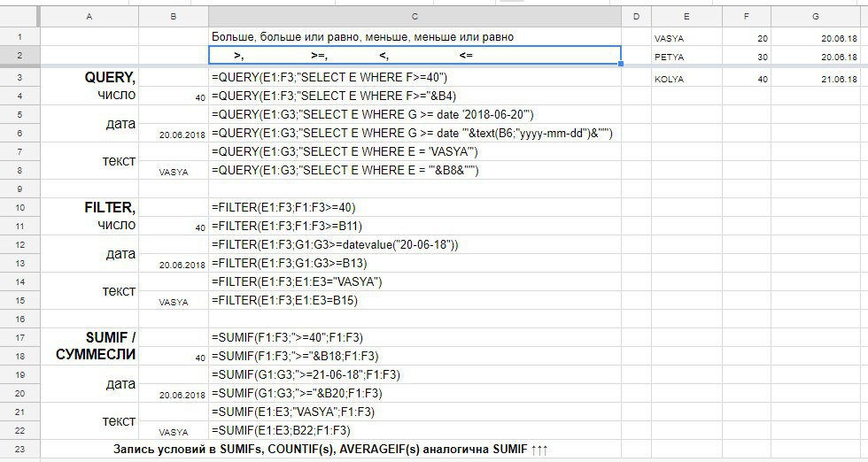Click cell F3 with value 40
This screenshot has width=868, height=462.
[x=746, y=78]
